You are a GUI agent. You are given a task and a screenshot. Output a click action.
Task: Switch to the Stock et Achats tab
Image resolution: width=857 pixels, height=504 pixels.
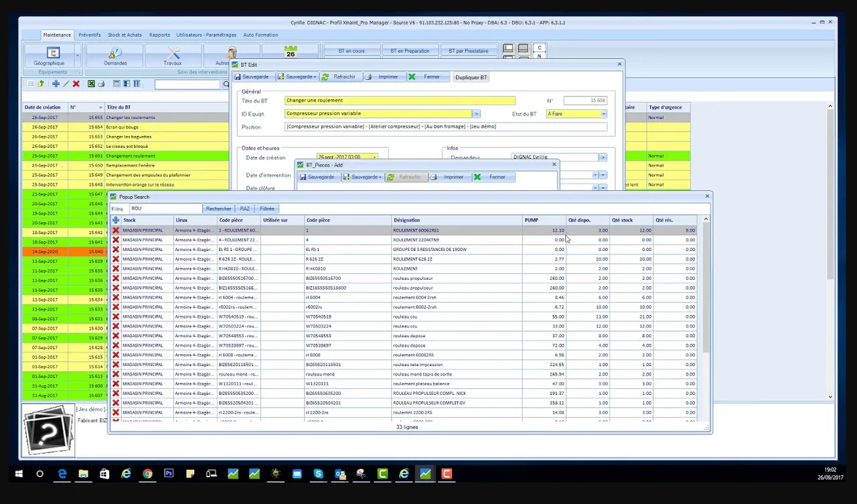(125, 35)
